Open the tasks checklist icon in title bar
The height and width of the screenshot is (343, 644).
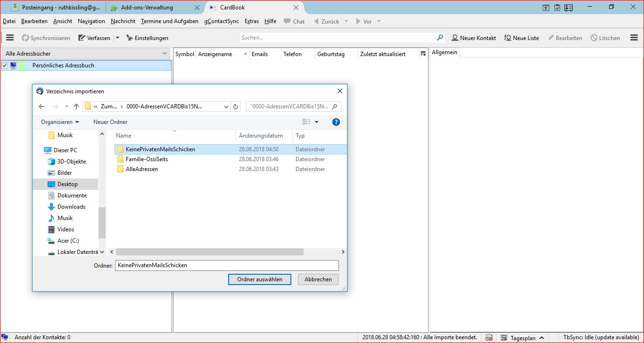tap(557, 8)
